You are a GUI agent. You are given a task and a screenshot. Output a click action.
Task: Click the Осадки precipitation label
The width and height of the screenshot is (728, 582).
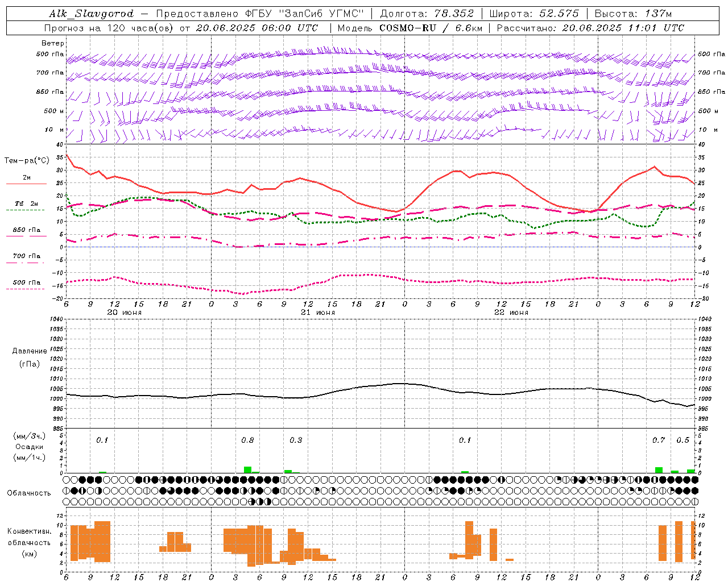tap(30, 447)
